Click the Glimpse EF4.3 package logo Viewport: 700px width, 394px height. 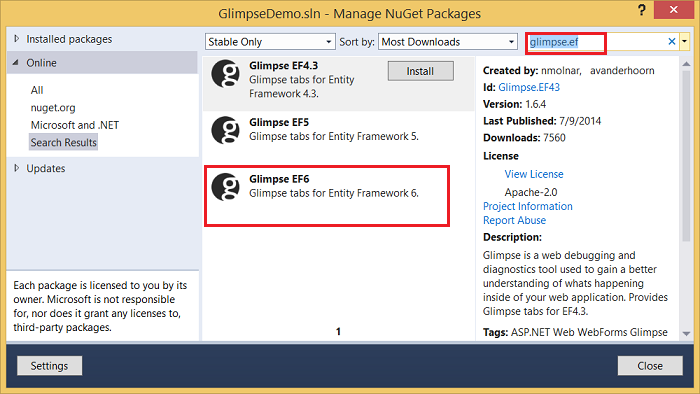(225, 74)
